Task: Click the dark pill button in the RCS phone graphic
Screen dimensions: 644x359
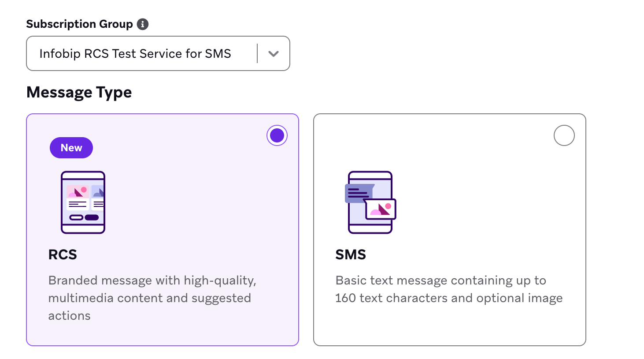Action: (x=93, y=218)
